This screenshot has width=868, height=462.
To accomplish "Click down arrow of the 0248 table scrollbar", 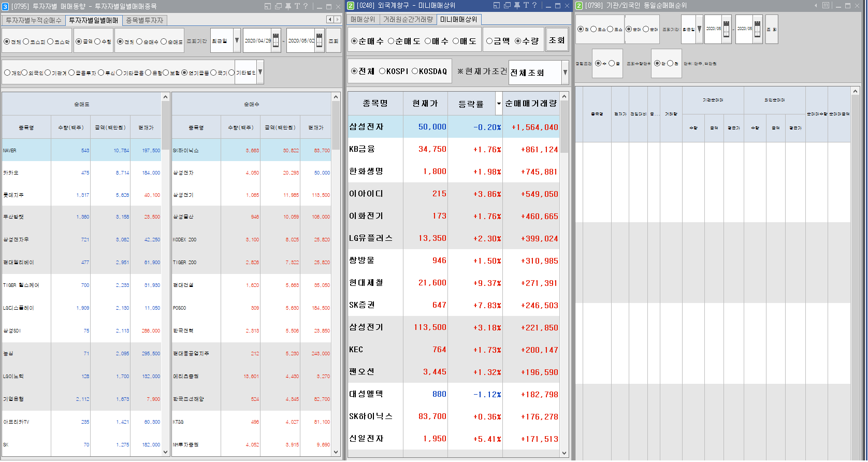I will (565, 453).
